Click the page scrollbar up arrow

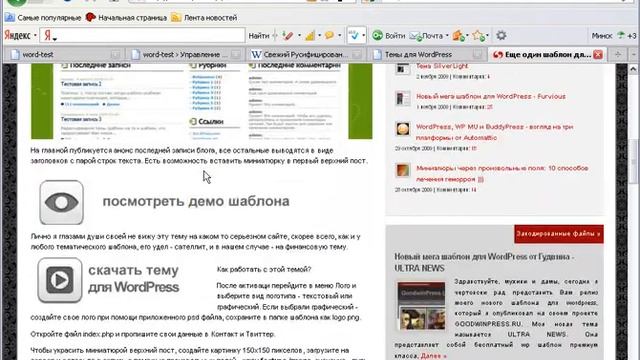pos(633,69)
